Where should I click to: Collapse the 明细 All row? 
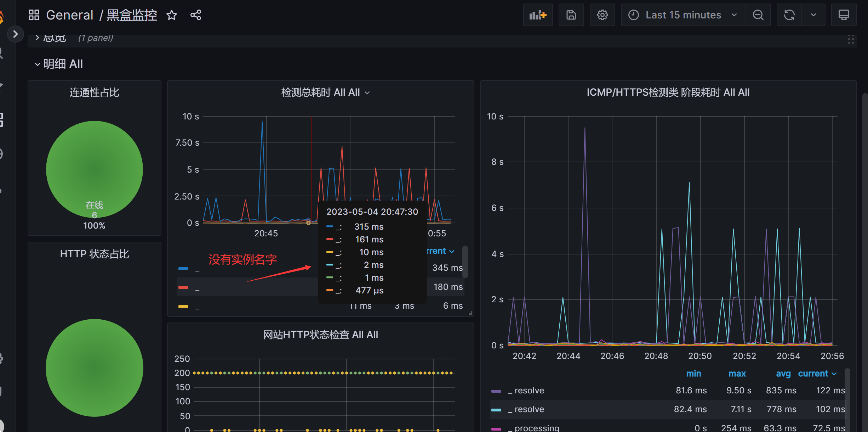[x=59, y=64]
